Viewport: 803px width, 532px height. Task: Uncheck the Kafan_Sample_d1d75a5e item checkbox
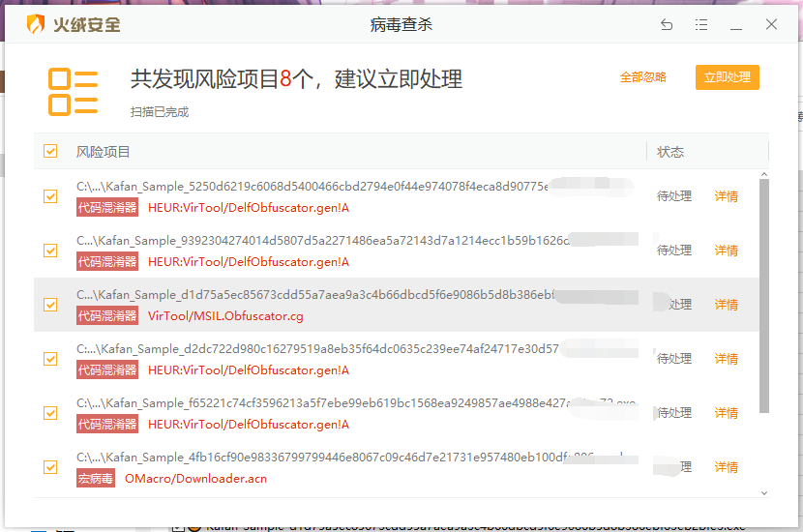pyautogui.click(x=50, y=305)
